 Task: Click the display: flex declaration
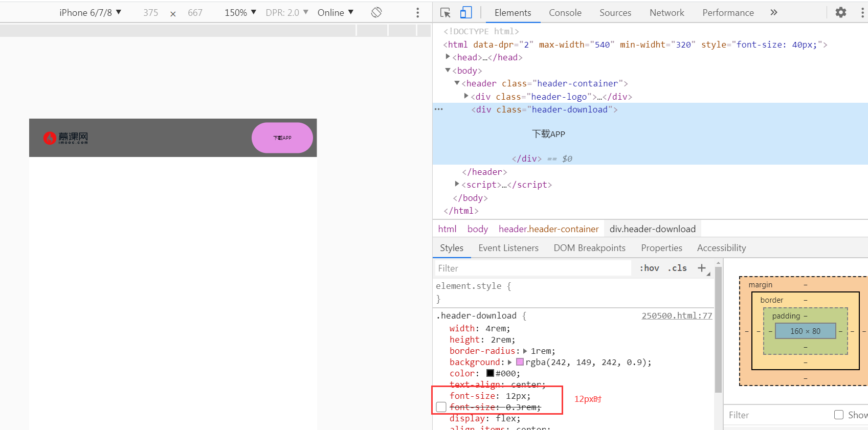coord(485,419)
